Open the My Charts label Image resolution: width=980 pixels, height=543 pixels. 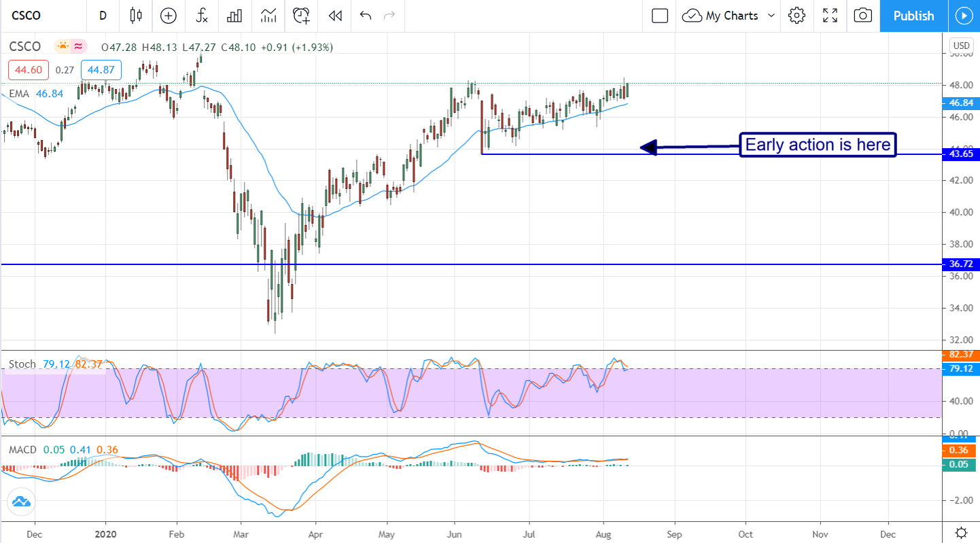732,16
